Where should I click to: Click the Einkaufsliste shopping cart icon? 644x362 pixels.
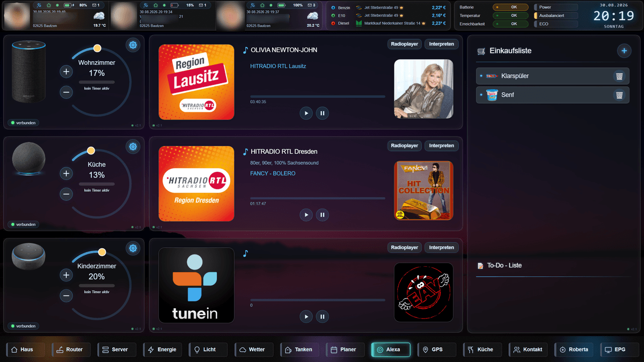click(x=481, y=51)
